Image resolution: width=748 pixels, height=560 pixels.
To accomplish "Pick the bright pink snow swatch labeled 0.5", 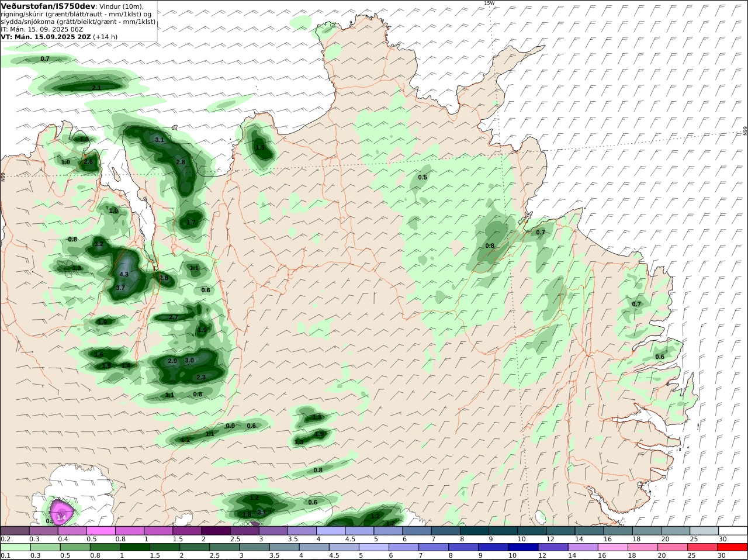I will [x=101, y=531].
